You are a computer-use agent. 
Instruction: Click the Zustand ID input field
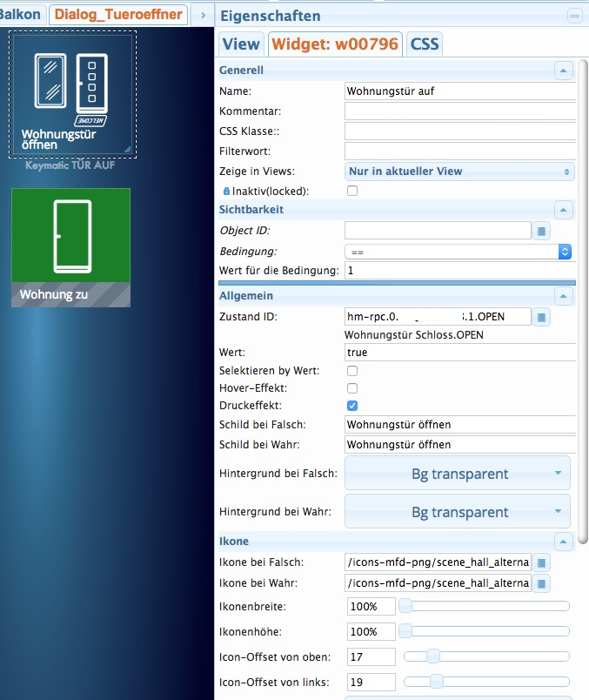[438, 317]
